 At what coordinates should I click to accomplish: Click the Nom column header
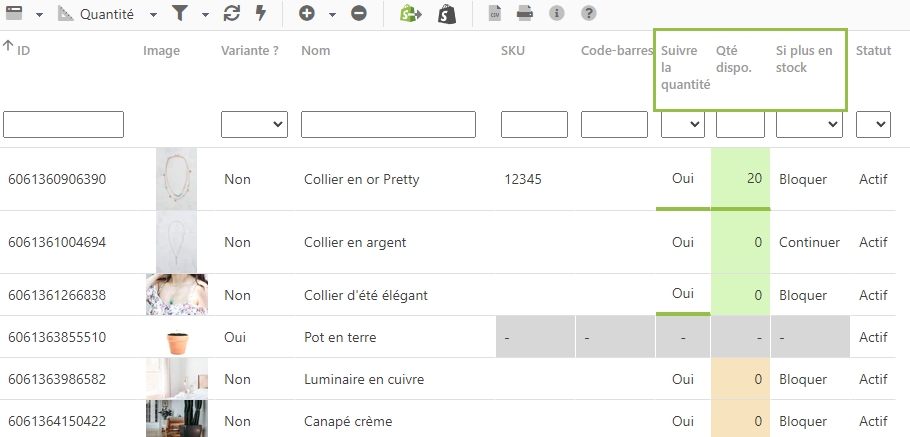315,51
